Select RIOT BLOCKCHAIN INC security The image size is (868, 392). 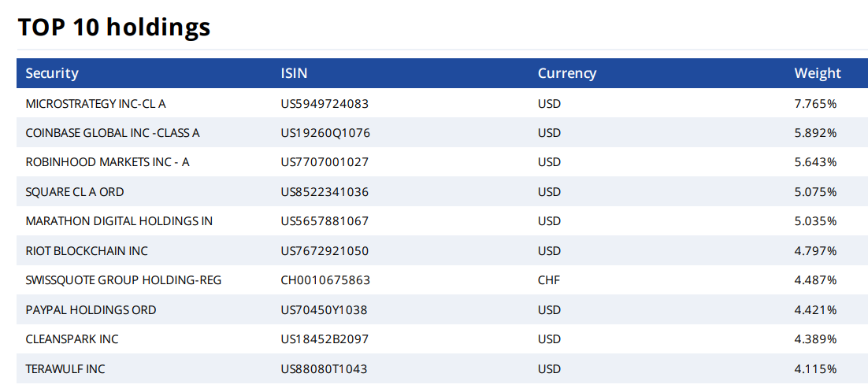[x=87, y=251]
